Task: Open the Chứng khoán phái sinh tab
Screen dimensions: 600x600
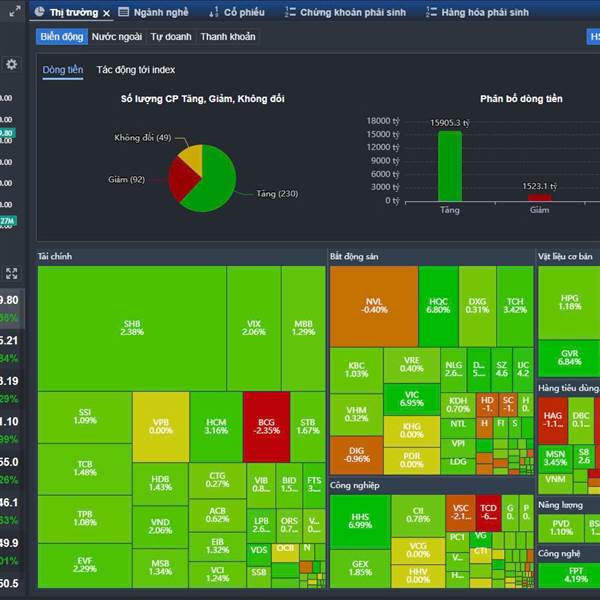Action: [x=353, y=13]
